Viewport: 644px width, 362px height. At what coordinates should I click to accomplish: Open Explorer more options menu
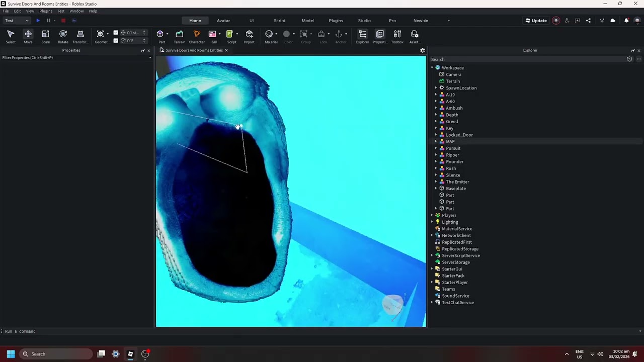pos(639,59)
